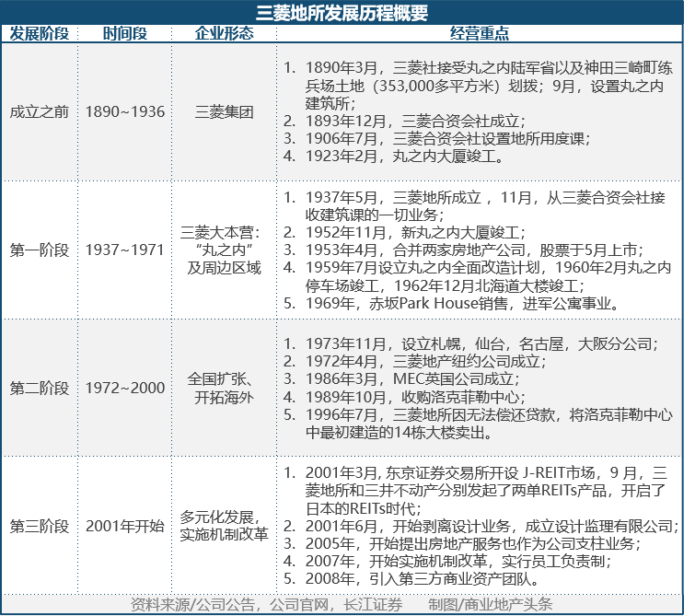Viewport: 695px width, 616px height.
Task: Click the 成立之前 stage cell
Action: coord(40,111)
